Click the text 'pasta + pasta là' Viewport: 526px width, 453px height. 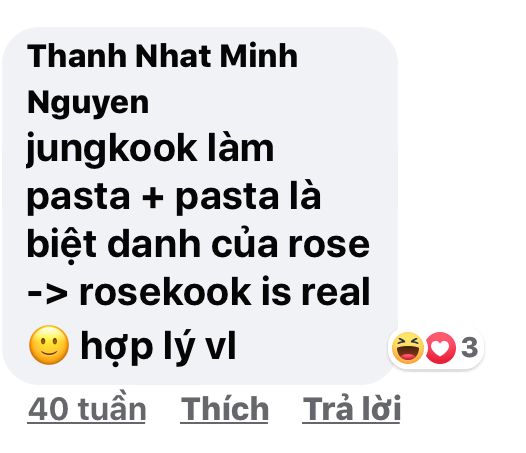174,197
